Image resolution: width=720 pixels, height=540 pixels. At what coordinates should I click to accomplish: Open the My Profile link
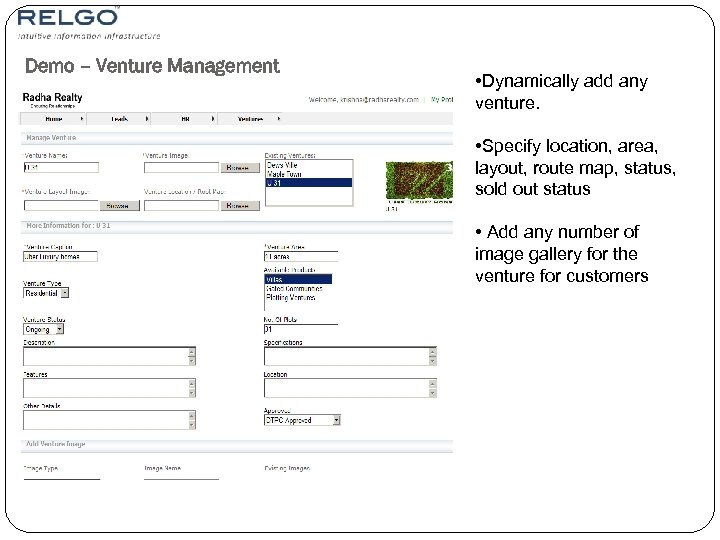(442, 99)
